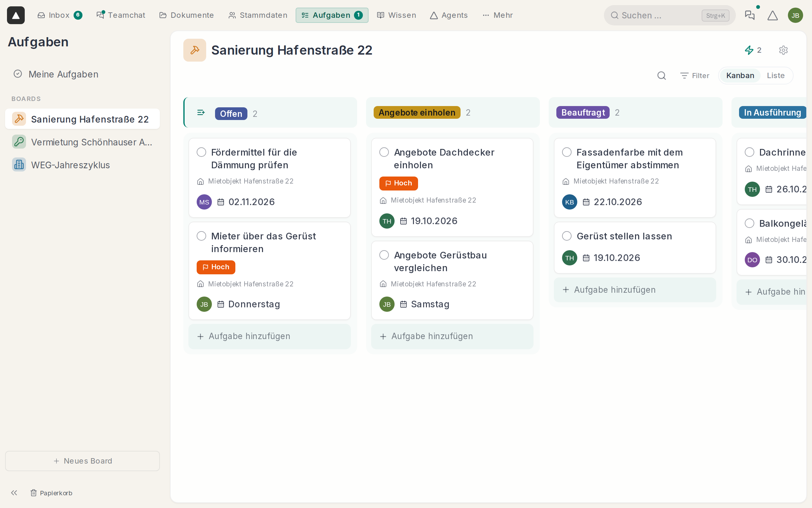The width and height of the screenshot is (812, 508).
Task: Click DO avatar on Balkongeländer card
Action: (752, 260)
